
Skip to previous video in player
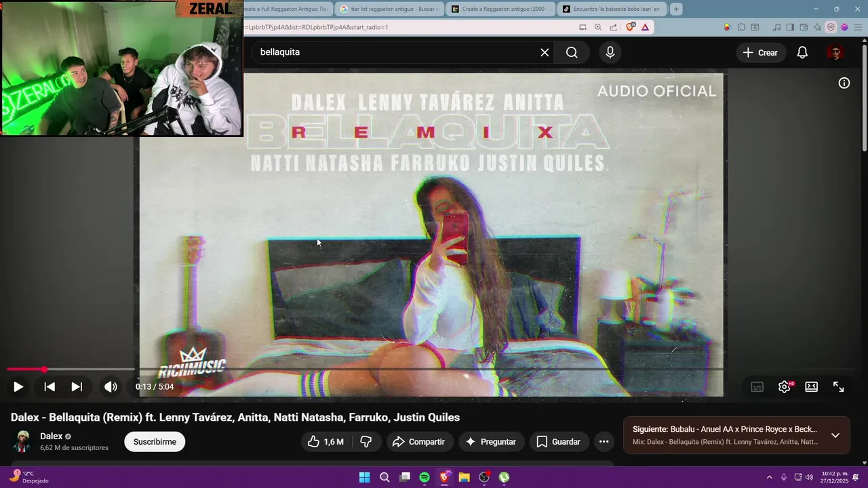point(50,387)
